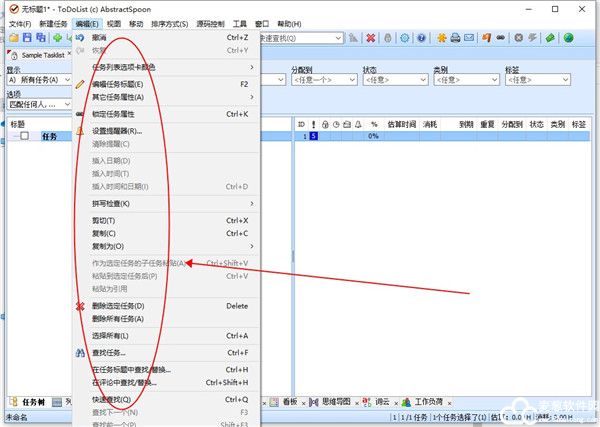The width and height of the screenshot is (600, 427).
Task: Click the yellow star icon in toolbar
Action: (441, 38)
